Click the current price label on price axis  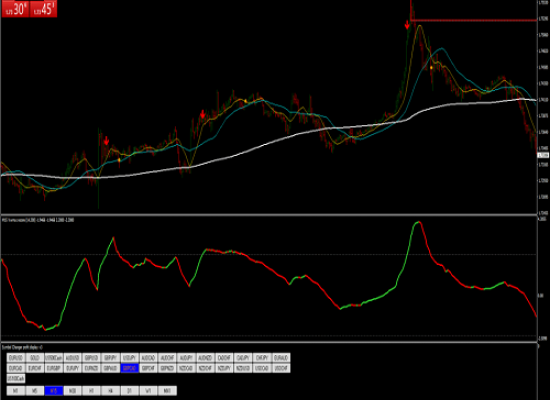(543, 155)
